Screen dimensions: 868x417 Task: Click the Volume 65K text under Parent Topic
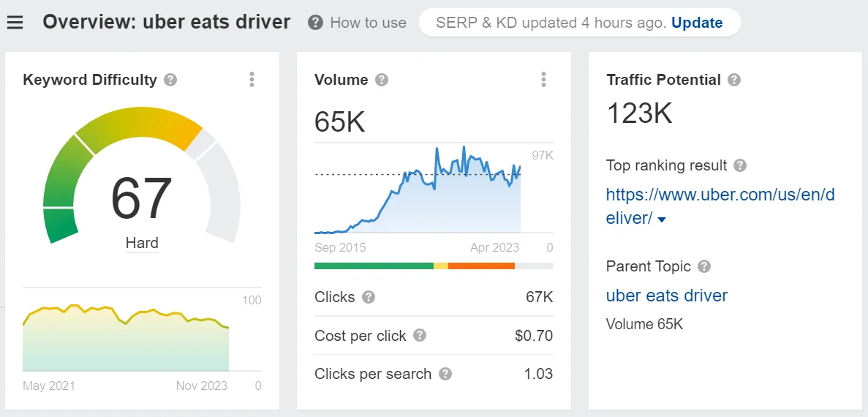(x=644, y=324)
